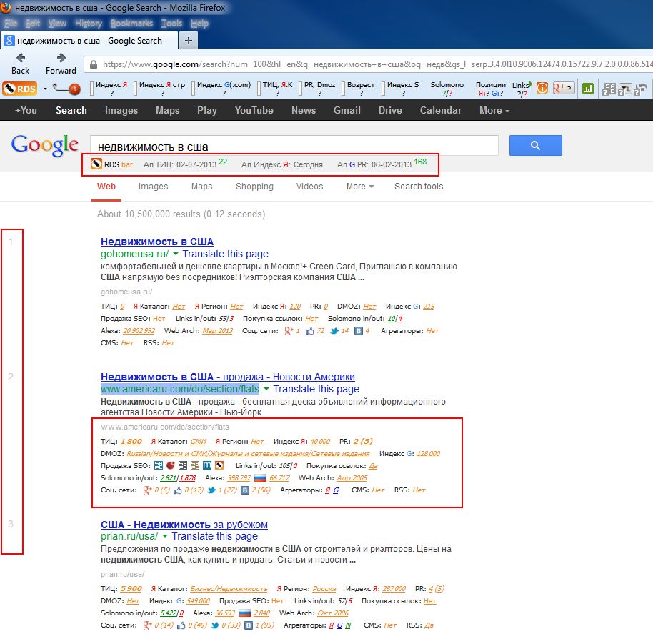Viewport: 653px width, 644px height.
Task: Click the blue magnifier search button
Action: [535, 146]
